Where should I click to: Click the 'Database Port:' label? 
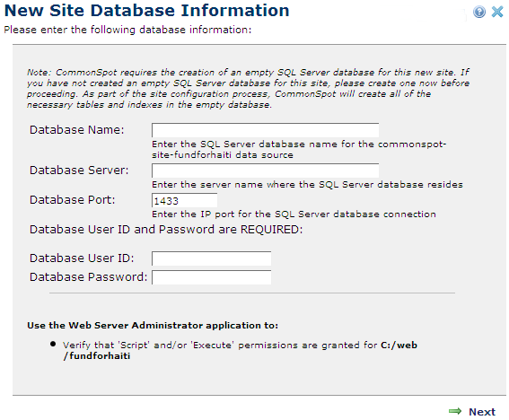click(73, 200)
